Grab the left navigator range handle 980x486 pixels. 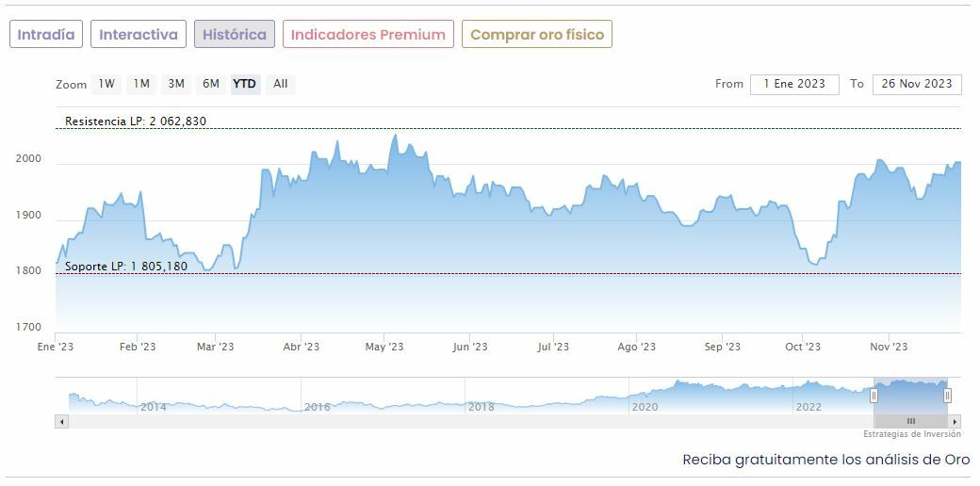pos(874,396)
